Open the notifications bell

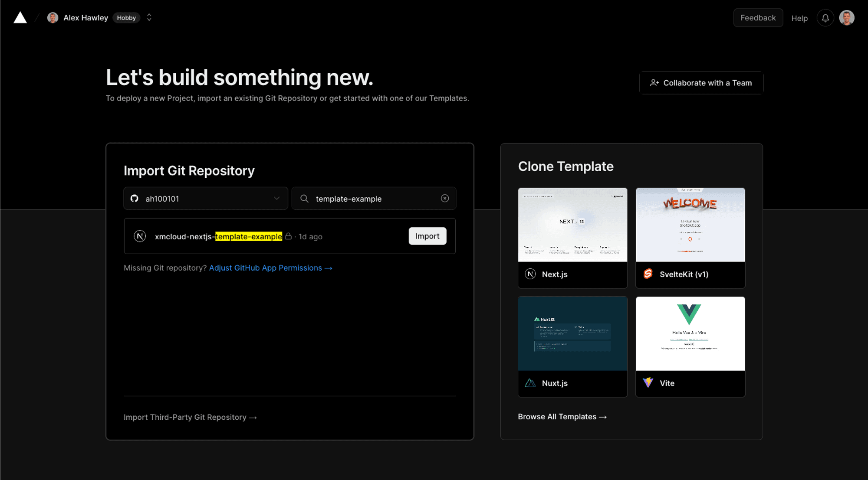(825, 18)
